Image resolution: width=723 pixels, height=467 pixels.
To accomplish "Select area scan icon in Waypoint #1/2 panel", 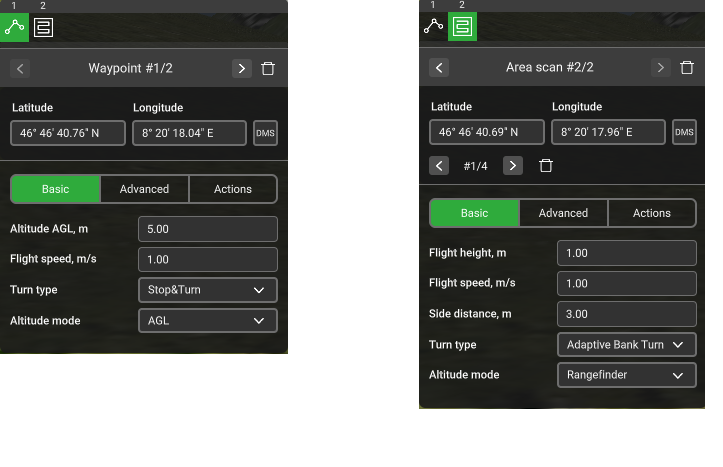I will 43,27.
